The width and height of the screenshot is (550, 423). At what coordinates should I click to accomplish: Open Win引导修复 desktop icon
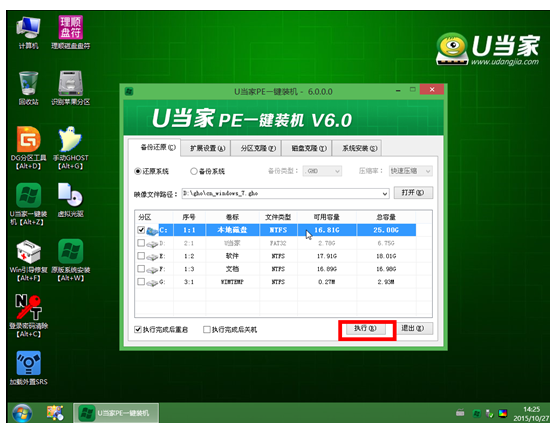click(28, 260)
